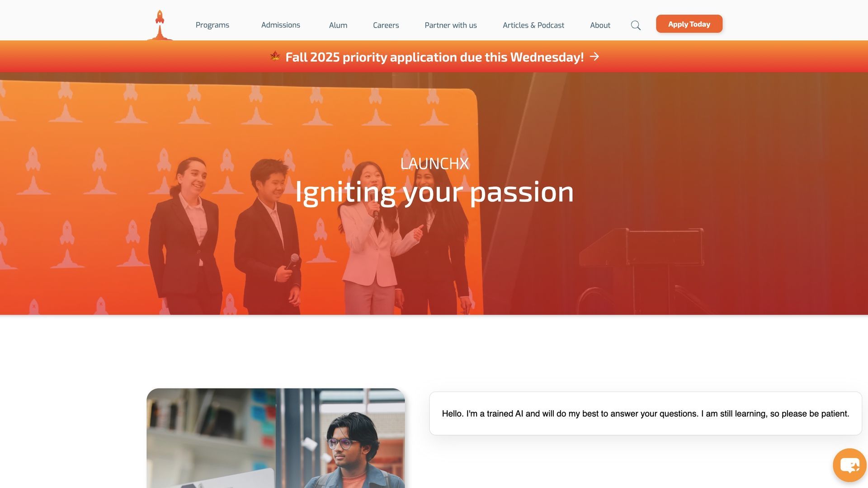Click the Igniting your passion headline
Viewport: 868px width, 488px height.
click(434, 192)
